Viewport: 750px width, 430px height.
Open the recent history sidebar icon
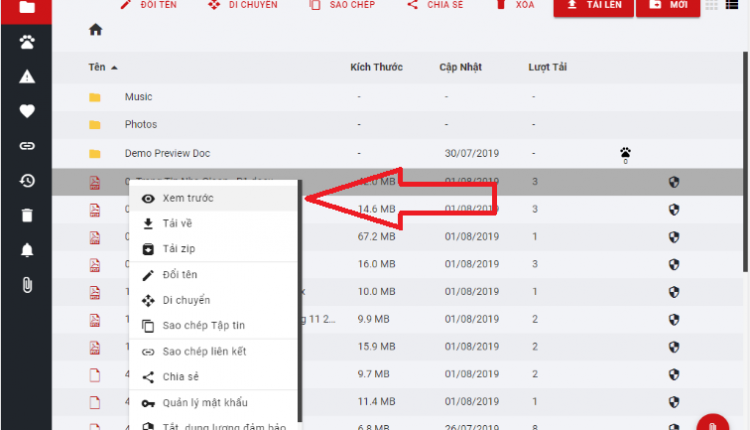coord(27,181)
